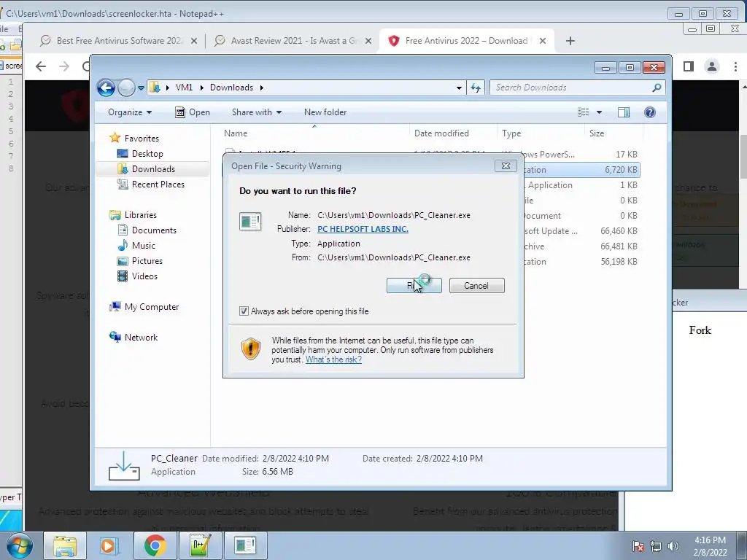This screenshot has width=747, height=560.
Task: Open the recent locations dropdown arrow
Action: coord(141,88)
